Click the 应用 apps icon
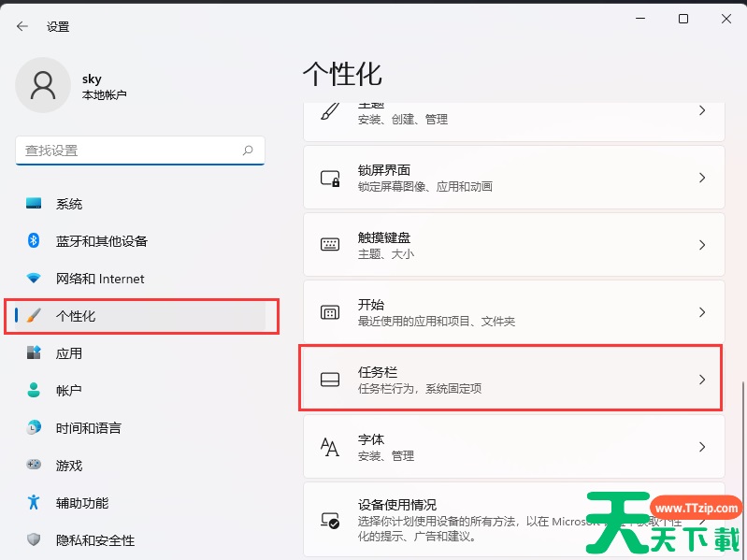This screenshot has height=560, width=747. click(x=34, y=352)
